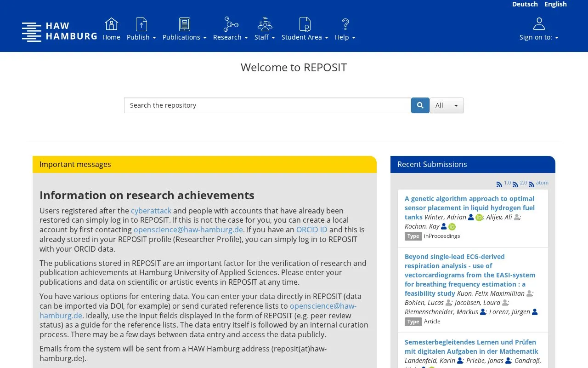Viewport: 588px width, 368px height.
Task: Click the author name Winter, Adrian
Action: [445, 217]
